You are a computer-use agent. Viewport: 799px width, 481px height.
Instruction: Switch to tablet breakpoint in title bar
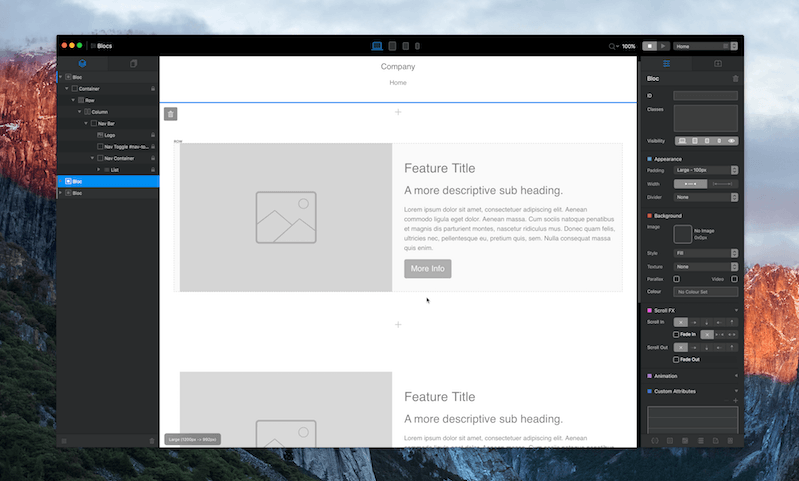point(392,46)
